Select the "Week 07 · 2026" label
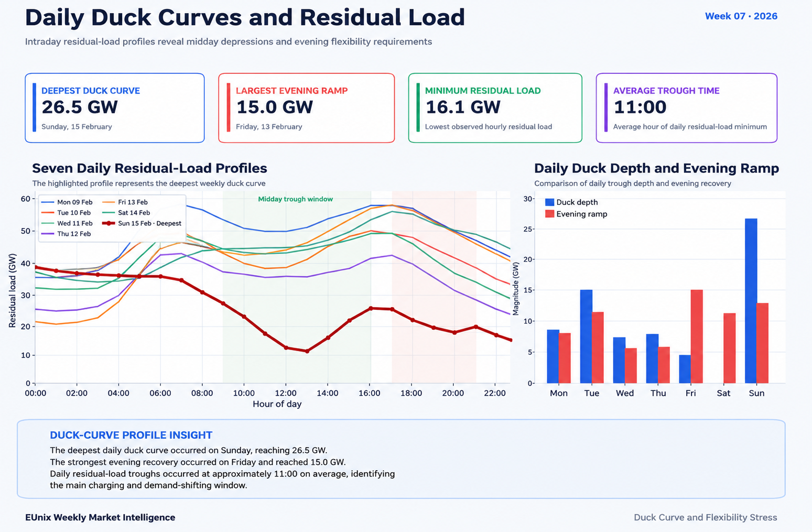The height and width of the screenshot is (532, 812). click(741, 16)
